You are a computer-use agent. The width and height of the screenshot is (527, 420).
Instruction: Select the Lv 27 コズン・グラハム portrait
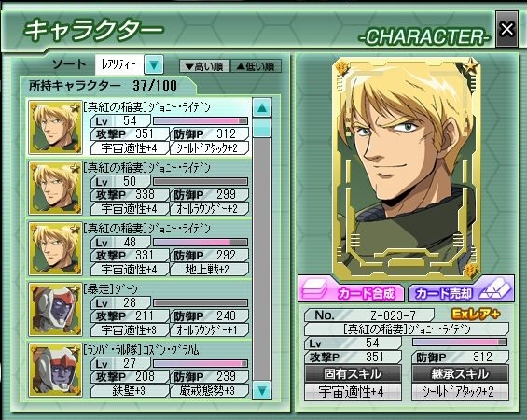tap(55, 370)
